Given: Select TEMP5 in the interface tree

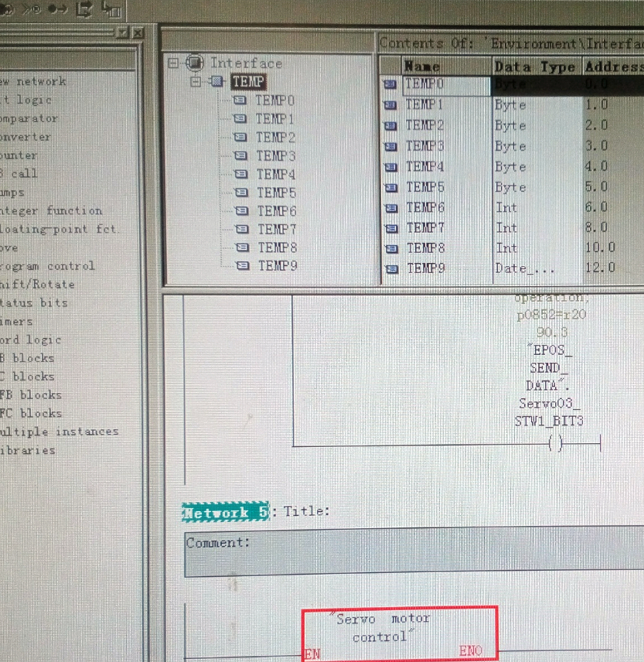Looking at the screenshot, I should tap(277, 193).
